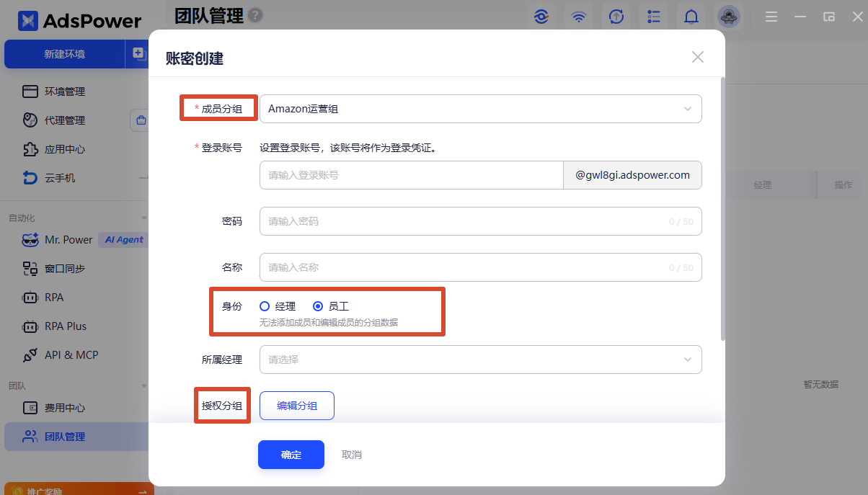
Task: Click the plus icon beside 新建环境
Action: (138, 53)
